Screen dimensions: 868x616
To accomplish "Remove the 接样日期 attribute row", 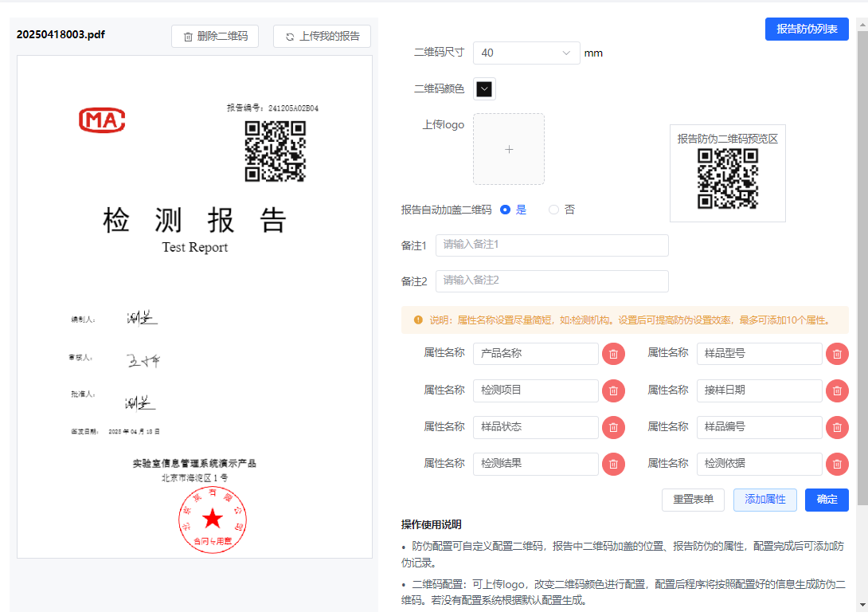I will (x=837, y=390).
